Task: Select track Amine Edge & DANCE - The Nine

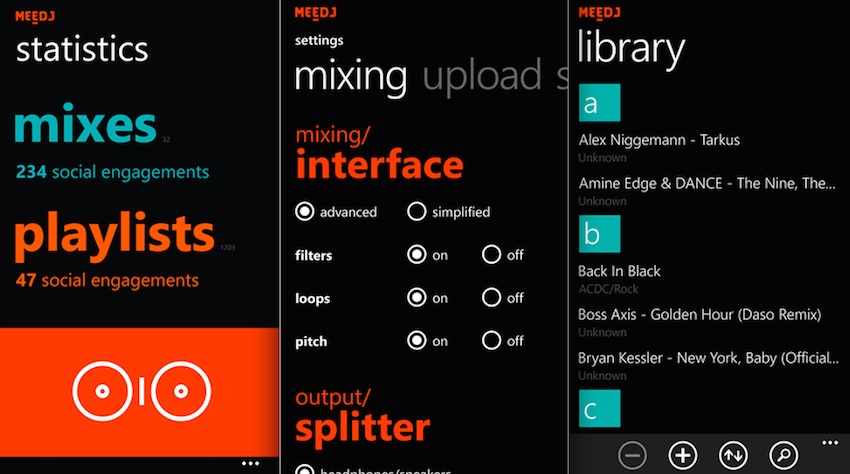Action: (707, 183)
